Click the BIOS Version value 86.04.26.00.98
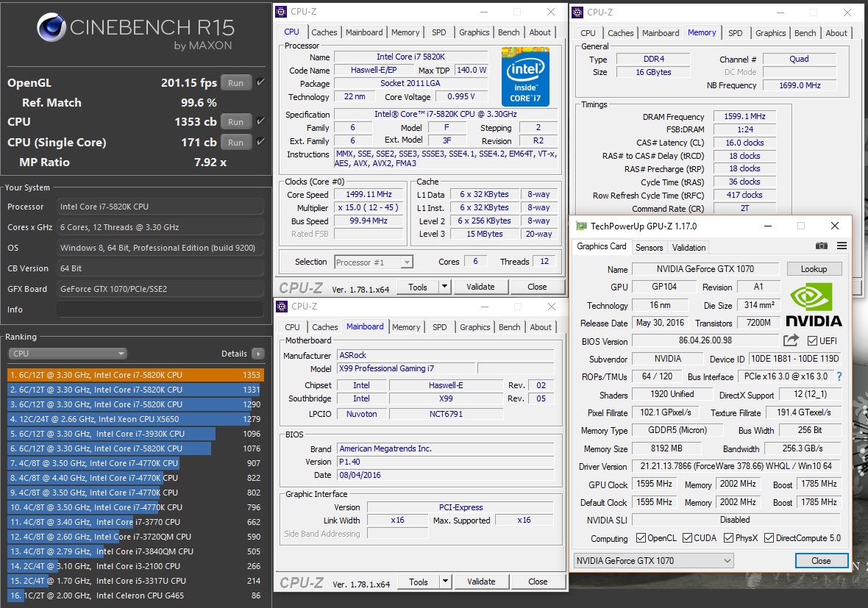Screen dimensions: 868x608 [705, 340]
